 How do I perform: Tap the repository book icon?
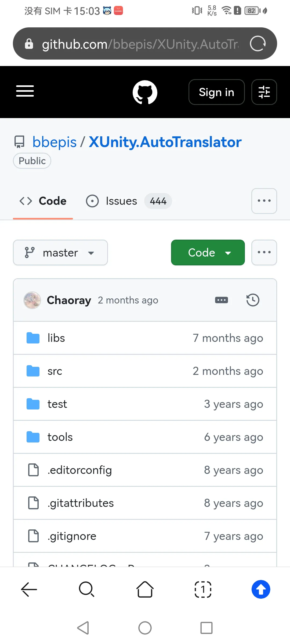click(x=19, y=142)
